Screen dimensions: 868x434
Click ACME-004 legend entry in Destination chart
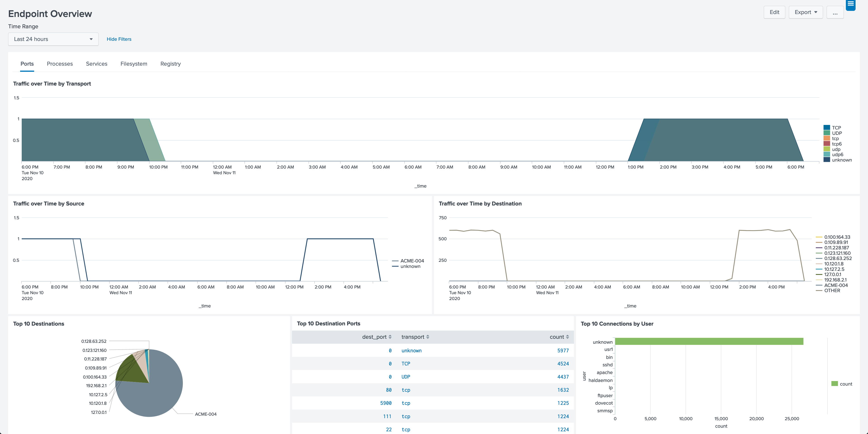[832, 285]
